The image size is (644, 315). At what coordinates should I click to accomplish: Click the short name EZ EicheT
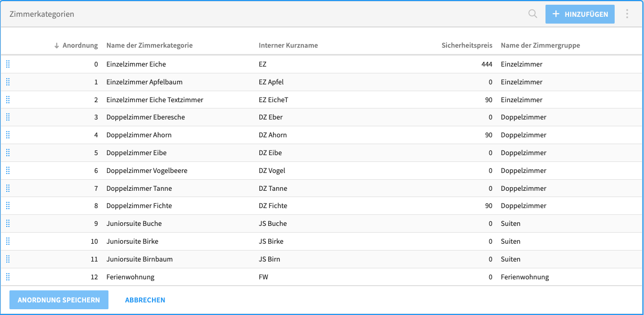coord(274,100)
